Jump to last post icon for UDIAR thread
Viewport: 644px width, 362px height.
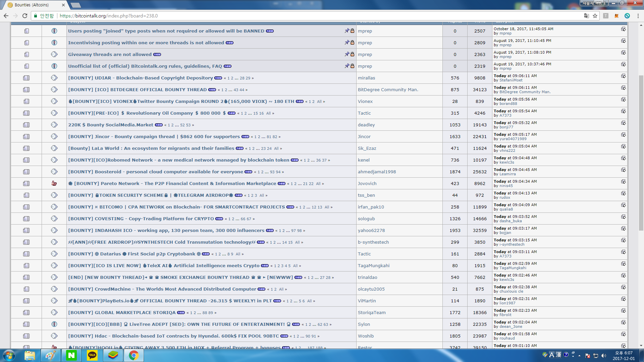click(x=623, y=76)
